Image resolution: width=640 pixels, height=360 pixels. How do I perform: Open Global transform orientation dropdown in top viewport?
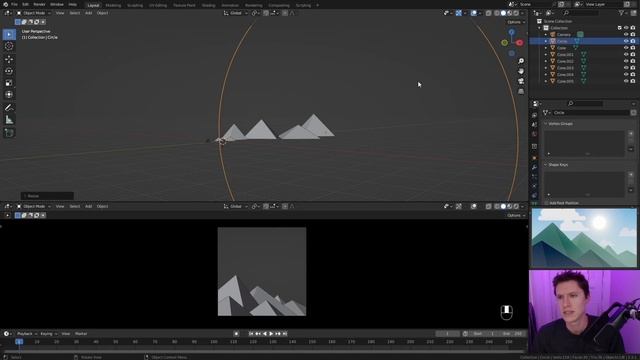click(236, 13)
